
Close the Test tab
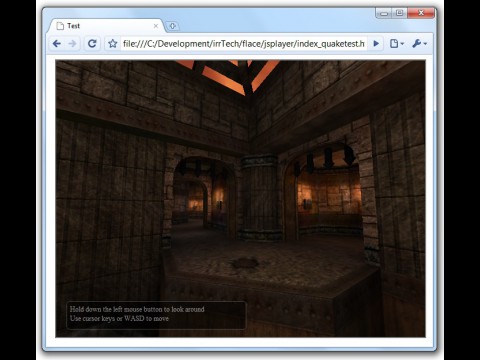click(156, 26)
